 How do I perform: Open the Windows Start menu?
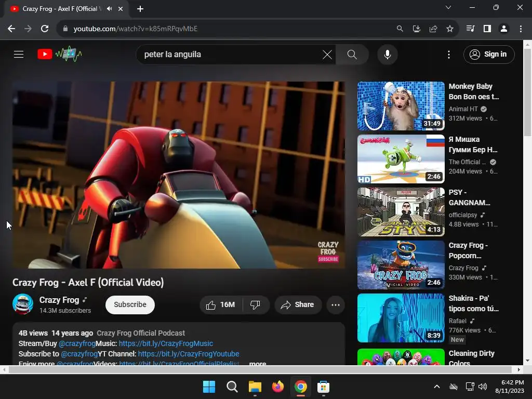pyautogui.click(x=209, y=387)
